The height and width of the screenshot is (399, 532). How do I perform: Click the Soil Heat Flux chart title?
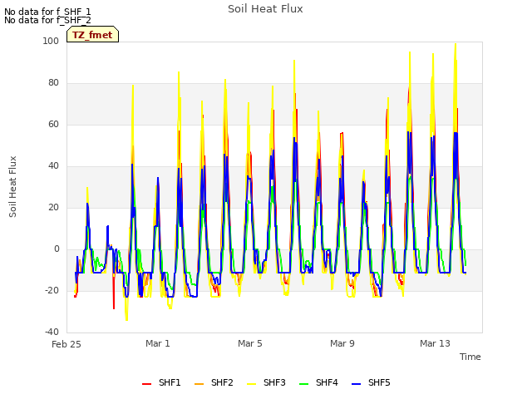coord(265,9)
